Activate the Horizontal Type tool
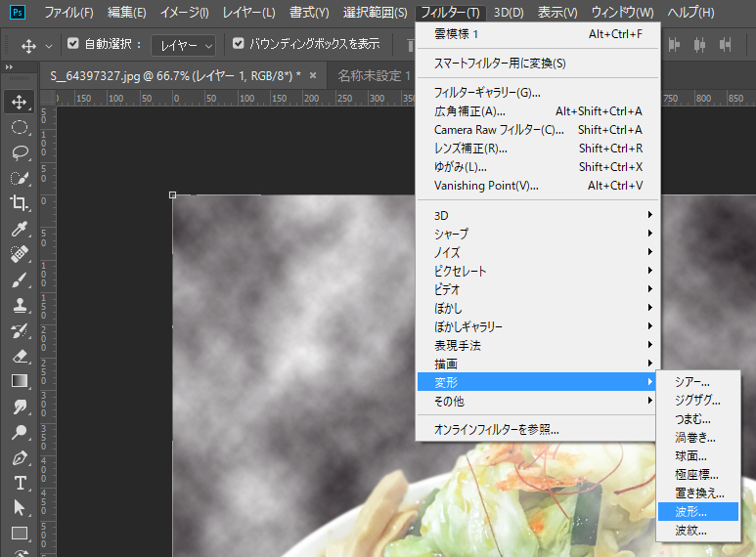Screen dimensions: 756x557 (19, 483)
